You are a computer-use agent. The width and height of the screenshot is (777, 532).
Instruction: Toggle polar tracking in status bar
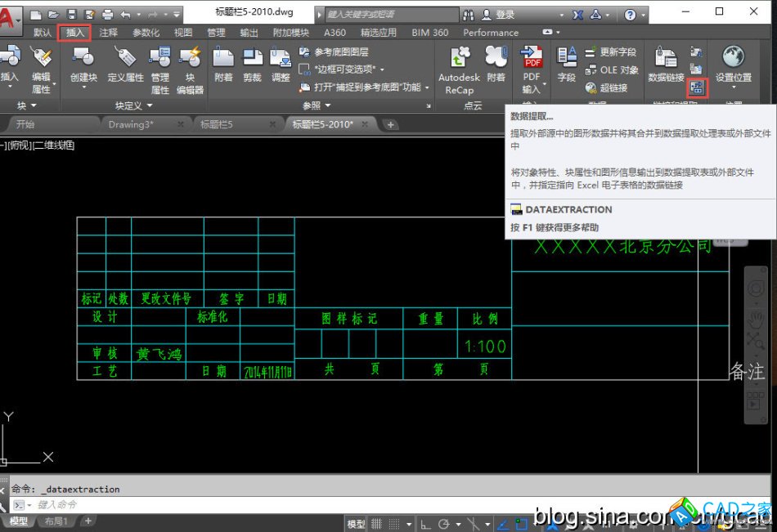click(x=444, y=524)
